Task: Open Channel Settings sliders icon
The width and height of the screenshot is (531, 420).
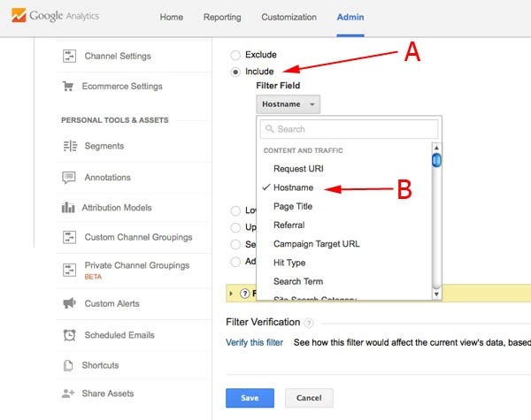Action: pos(69,57)
